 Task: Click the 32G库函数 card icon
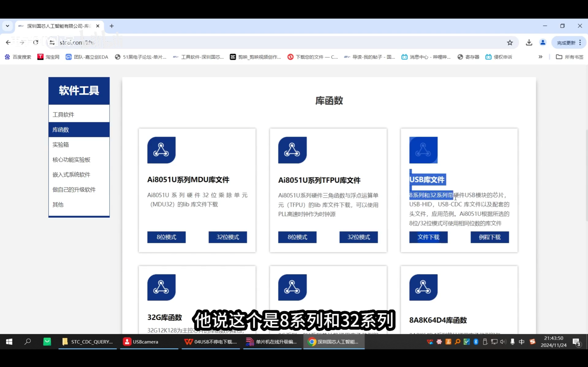coord(161,287)
